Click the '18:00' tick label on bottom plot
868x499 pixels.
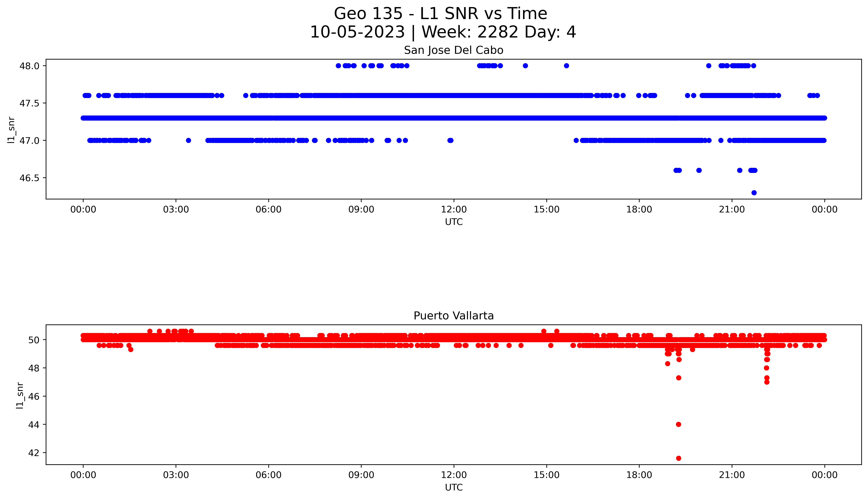coord(639,475)
